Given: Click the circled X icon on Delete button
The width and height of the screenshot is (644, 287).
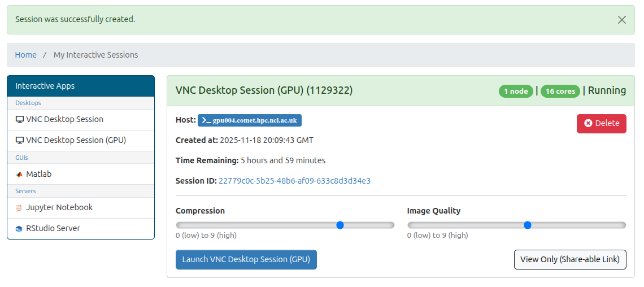Looking at the screenshot, I should coord(588,123).
